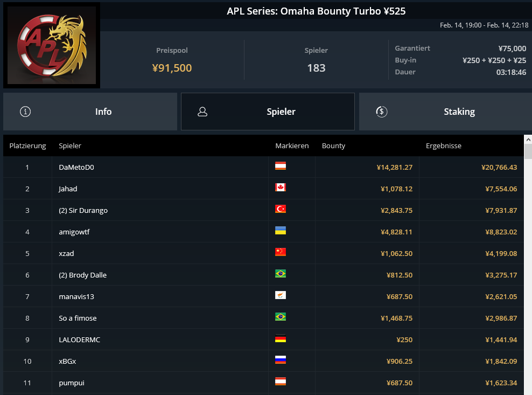Click the Buy-in value ¥250 + ¥250 + ¥25

pyautogui.click(x=494, y=60)
